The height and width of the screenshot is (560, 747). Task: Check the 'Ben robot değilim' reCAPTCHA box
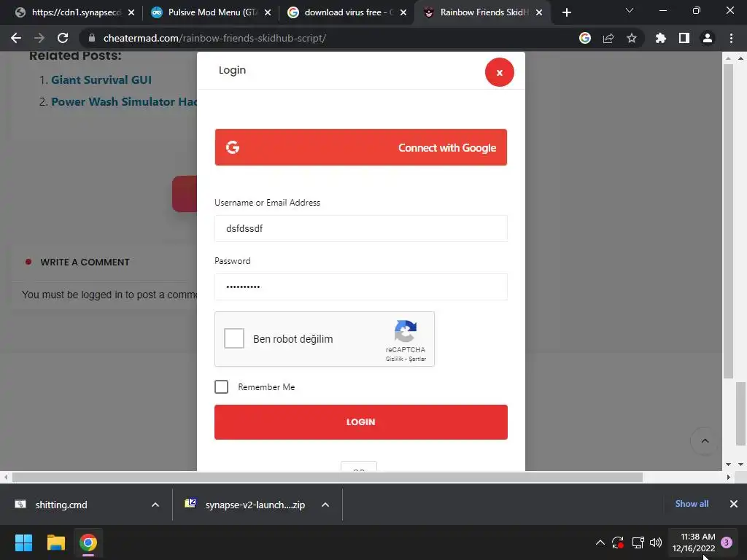pos(234,338)
